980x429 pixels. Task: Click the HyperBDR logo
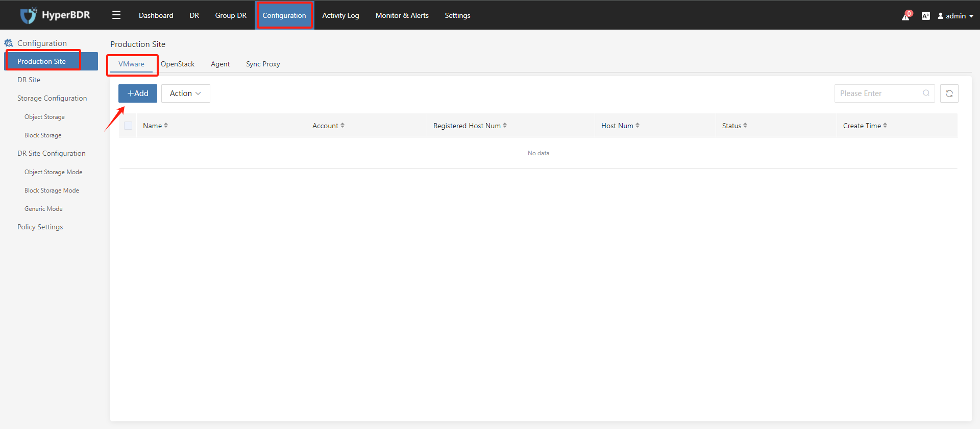click(55, 15)
